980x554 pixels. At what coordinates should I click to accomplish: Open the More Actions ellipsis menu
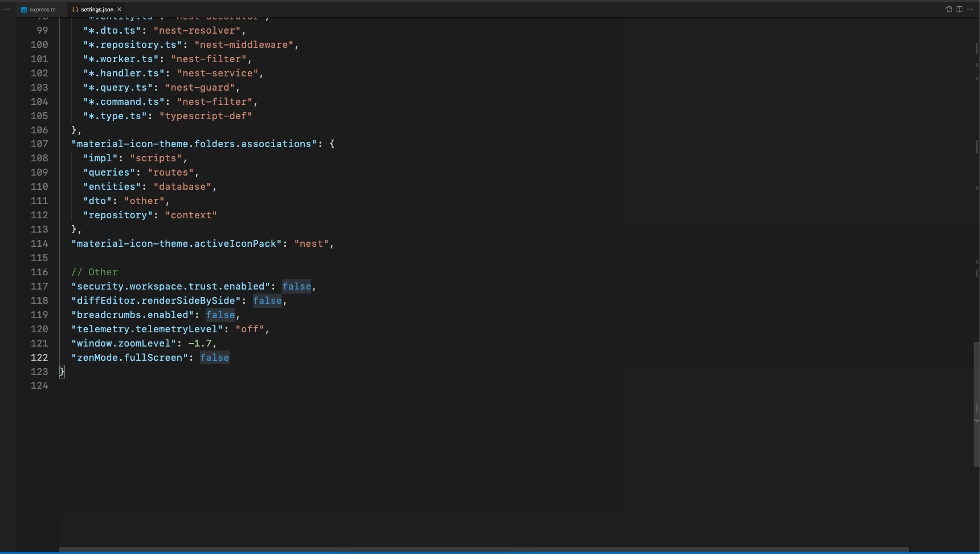[970, 9]
